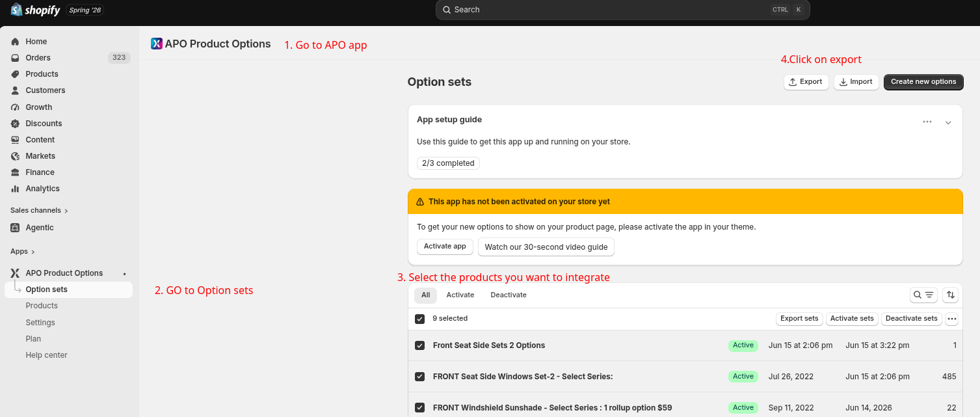Click the Active badge on Front Seat Side Sets
The image size is (980, 417).
point(743,345)
